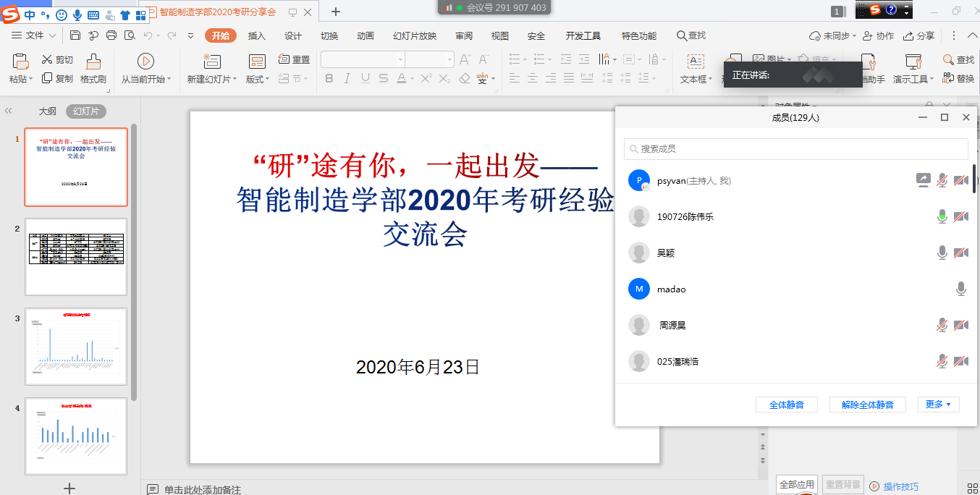Click the cut (剪切) scissors icon
Screen dimensions: 980x495
click(x=47, y=60)
